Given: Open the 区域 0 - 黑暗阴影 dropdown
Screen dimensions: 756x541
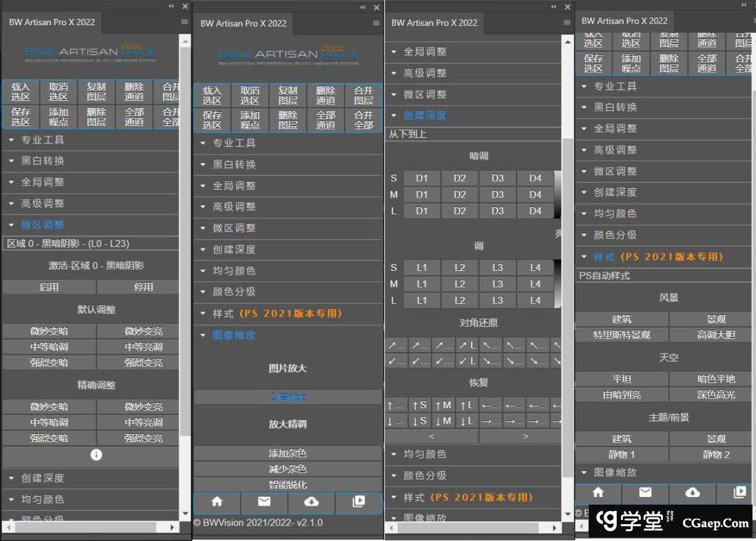Looking at the screenshot, I should [x=91, y=244].
